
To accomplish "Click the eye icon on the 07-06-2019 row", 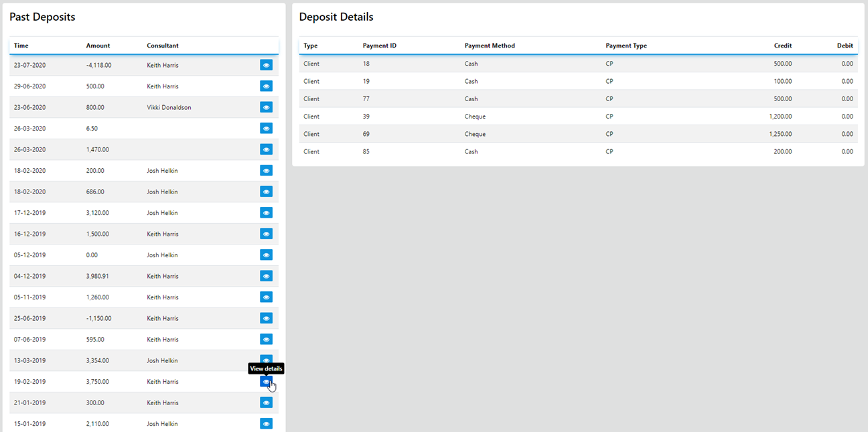I will (266, 340).
